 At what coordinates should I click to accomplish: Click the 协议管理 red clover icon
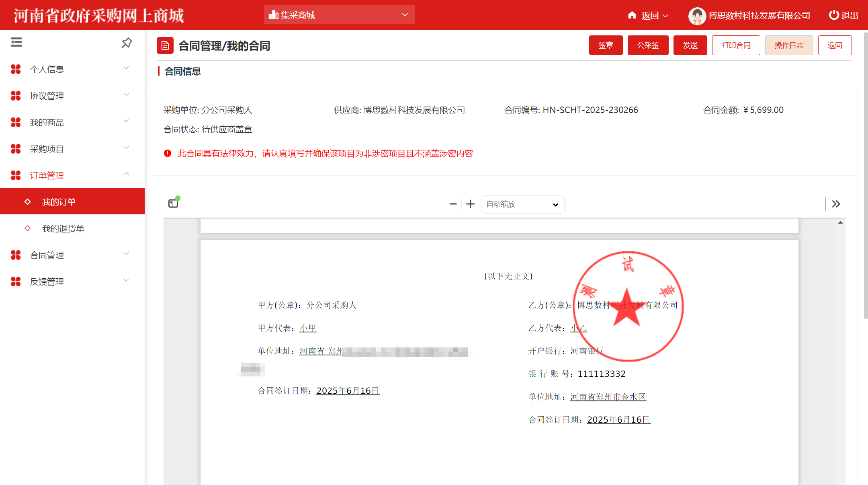click(x=16, y=96)
